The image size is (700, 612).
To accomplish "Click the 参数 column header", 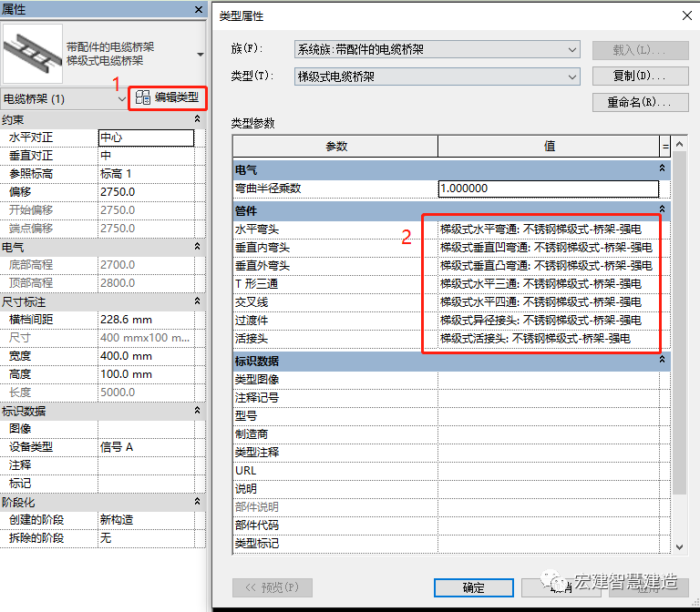I will 335,147.
